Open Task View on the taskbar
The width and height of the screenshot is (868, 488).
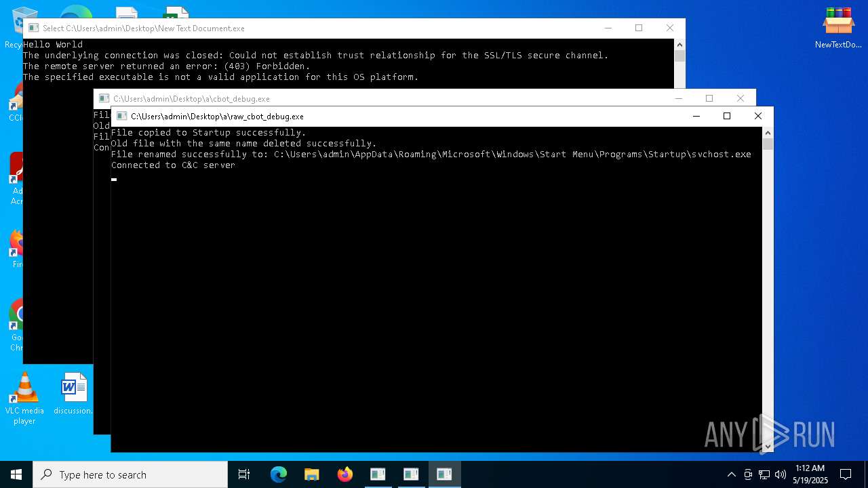244,474
